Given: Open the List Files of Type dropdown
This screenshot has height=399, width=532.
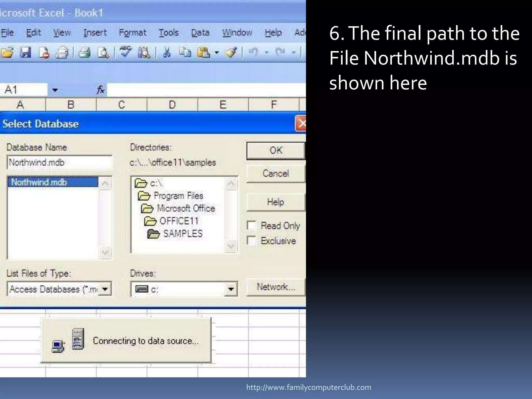Looking at the screenshot, I should (x=105, y=289).
